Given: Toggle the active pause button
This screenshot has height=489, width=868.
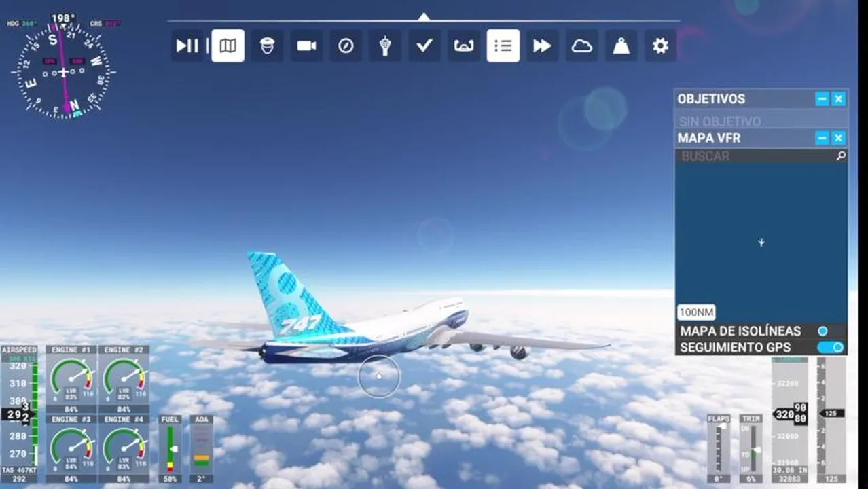Looking at the screenshot, I should click(187, 46).
